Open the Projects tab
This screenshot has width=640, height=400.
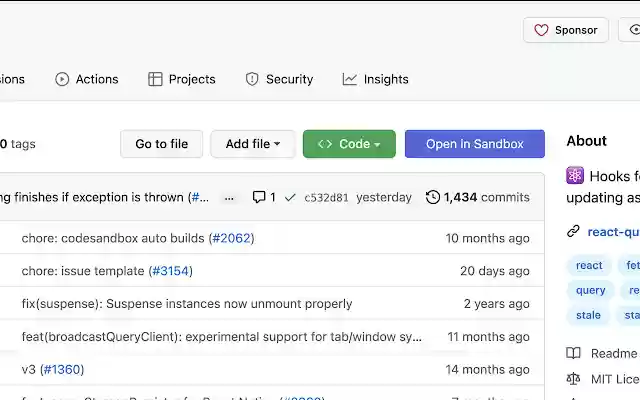pyautogui.click(x=182, y=79)
